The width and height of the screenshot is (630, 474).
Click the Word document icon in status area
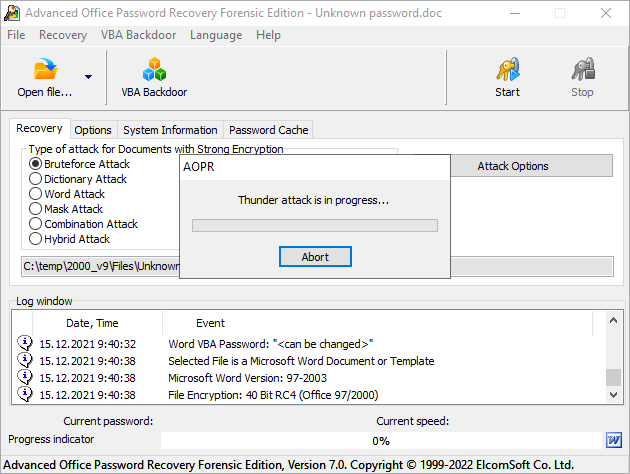pyautogui.click(x=614, y=440)
